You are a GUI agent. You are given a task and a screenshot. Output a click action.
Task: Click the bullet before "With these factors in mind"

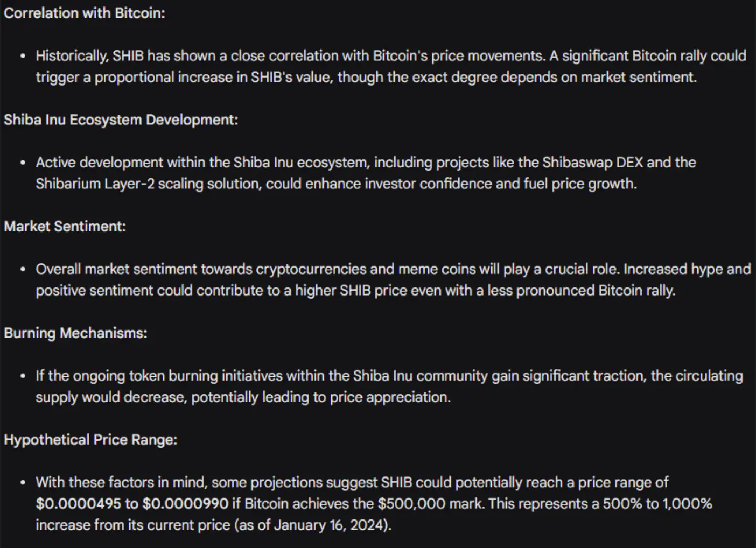point(23,482)
